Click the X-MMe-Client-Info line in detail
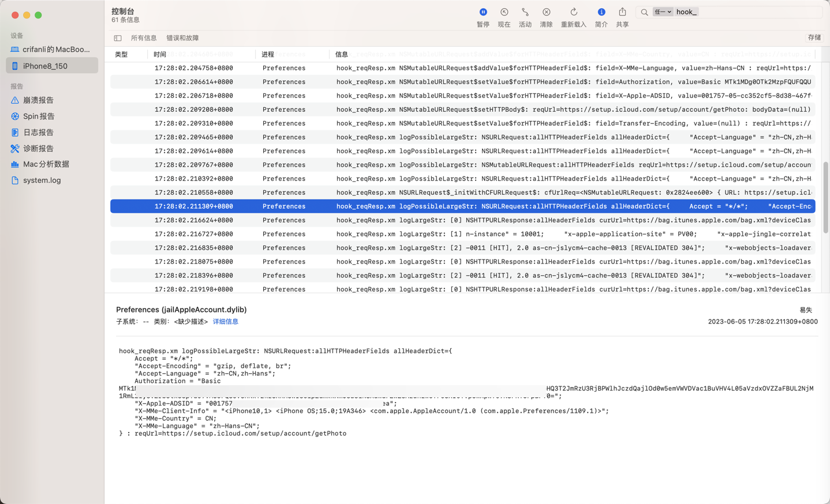 coord(372,411)
